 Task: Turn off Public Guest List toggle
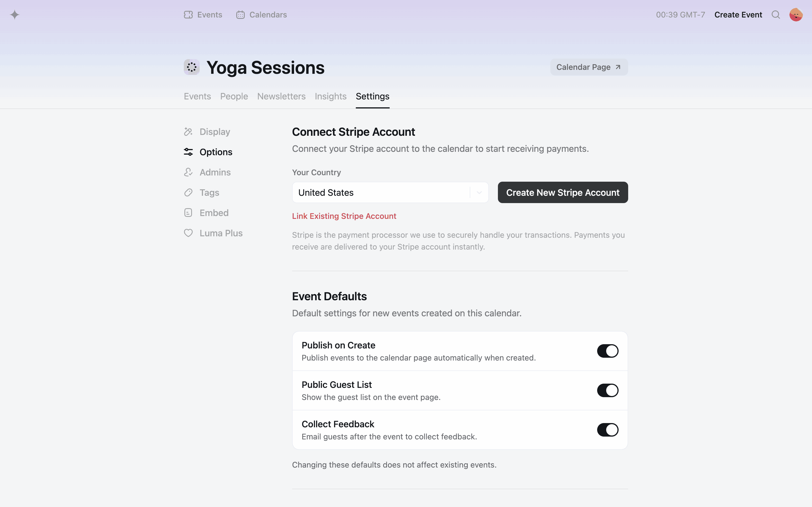pos(607,390)
